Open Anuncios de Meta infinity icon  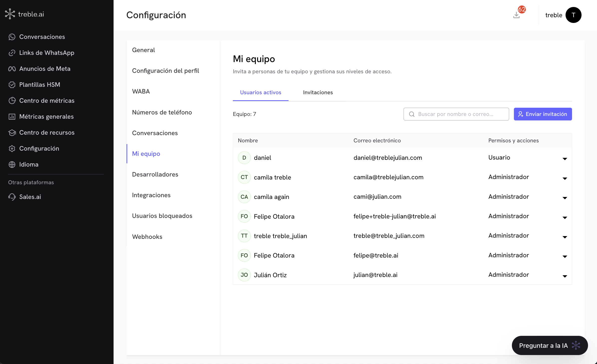[12, 69]
